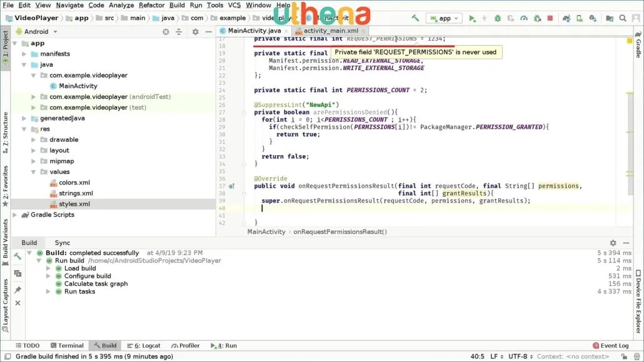
Task: Stop the running process red square
Action: pos(550,18)
